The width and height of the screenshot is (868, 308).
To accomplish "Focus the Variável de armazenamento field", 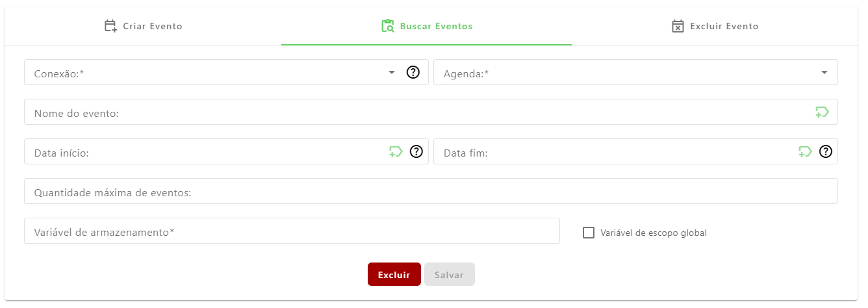I will tap(292, 231).
